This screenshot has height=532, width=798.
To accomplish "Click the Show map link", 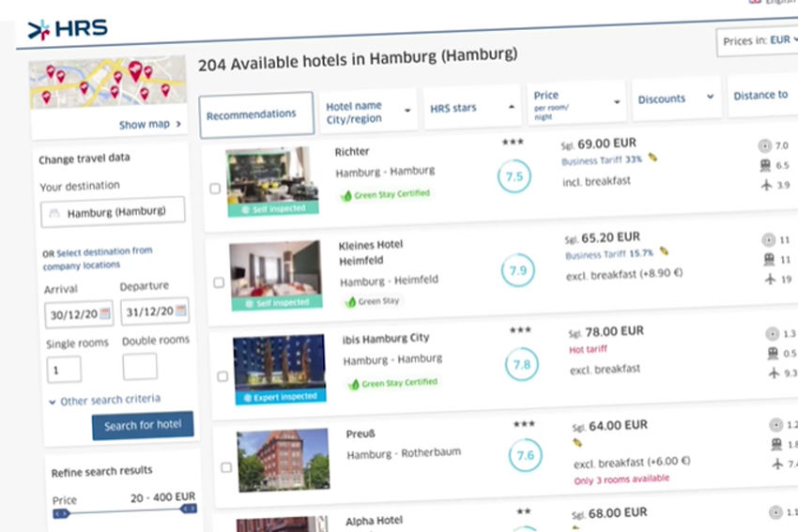I will tap(149, 124).
